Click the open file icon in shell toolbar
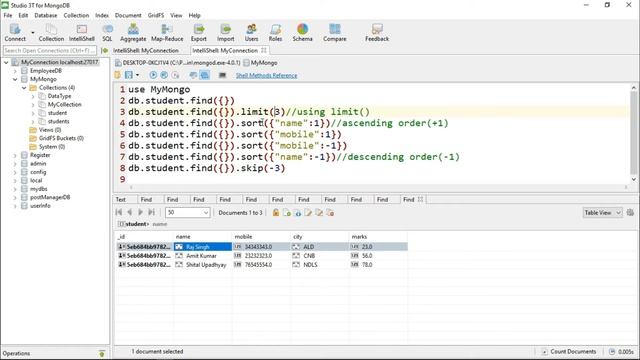The height and width of the screenshot is (360, 640). click(118, 75)
